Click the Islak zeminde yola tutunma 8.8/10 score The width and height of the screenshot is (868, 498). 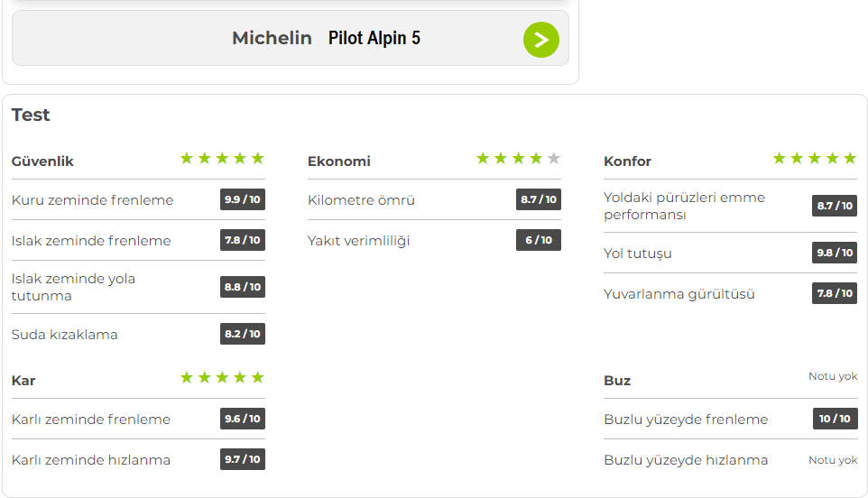pos(242,286)
